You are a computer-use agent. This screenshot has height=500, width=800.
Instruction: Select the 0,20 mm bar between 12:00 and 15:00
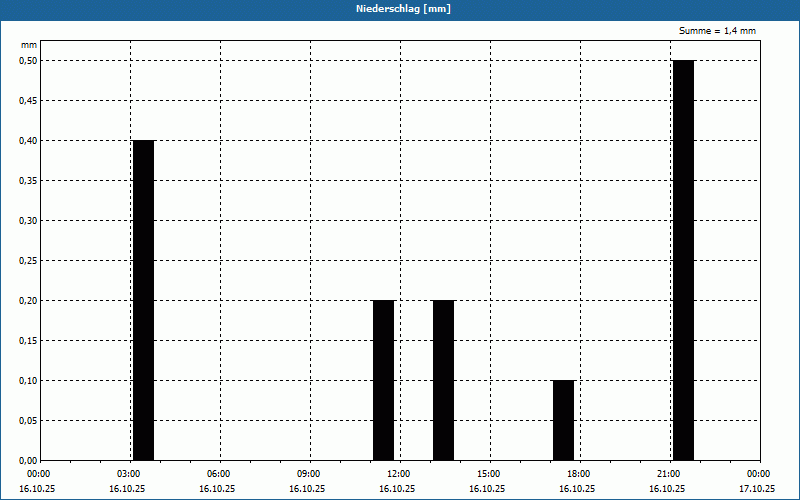click(x=443, y=381)
